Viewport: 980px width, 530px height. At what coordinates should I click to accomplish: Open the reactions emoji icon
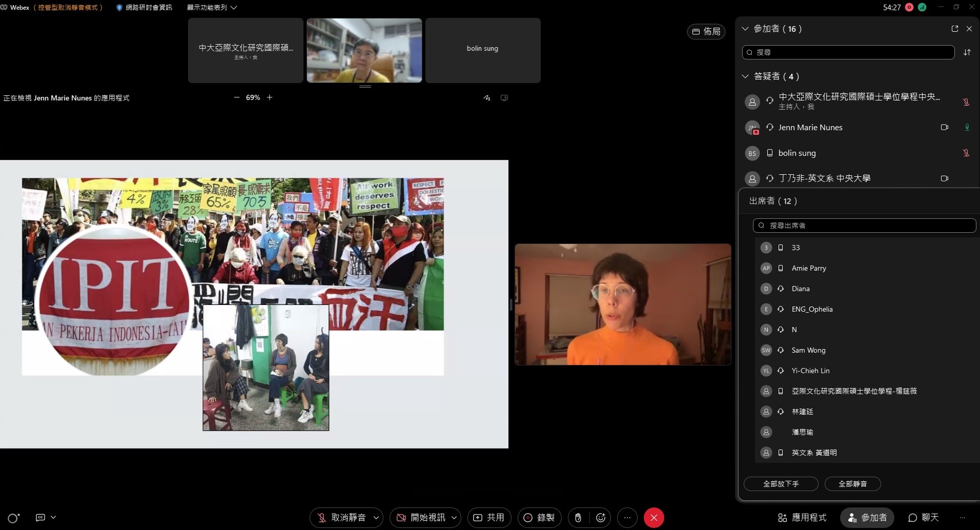coord(601,518)
